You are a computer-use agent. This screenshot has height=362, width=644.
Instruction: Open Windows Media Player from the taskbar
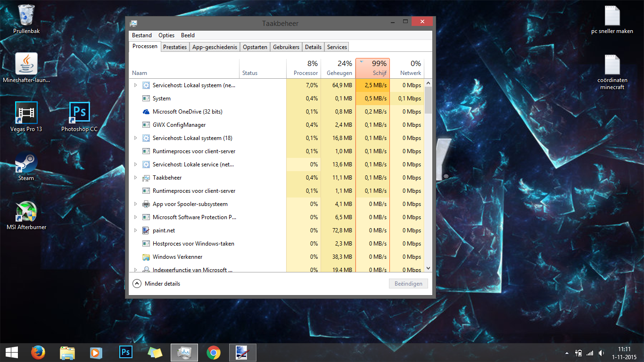(x=96, y=352)
